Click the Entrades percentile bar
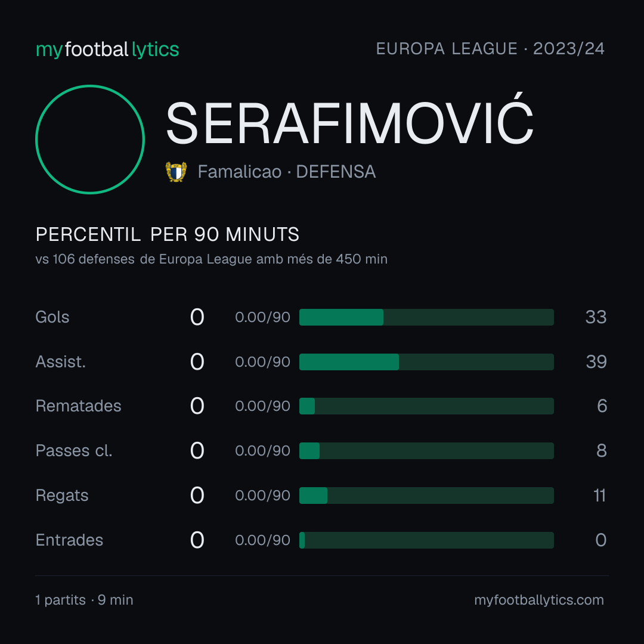644x644 pixels. tap(426, 540)
